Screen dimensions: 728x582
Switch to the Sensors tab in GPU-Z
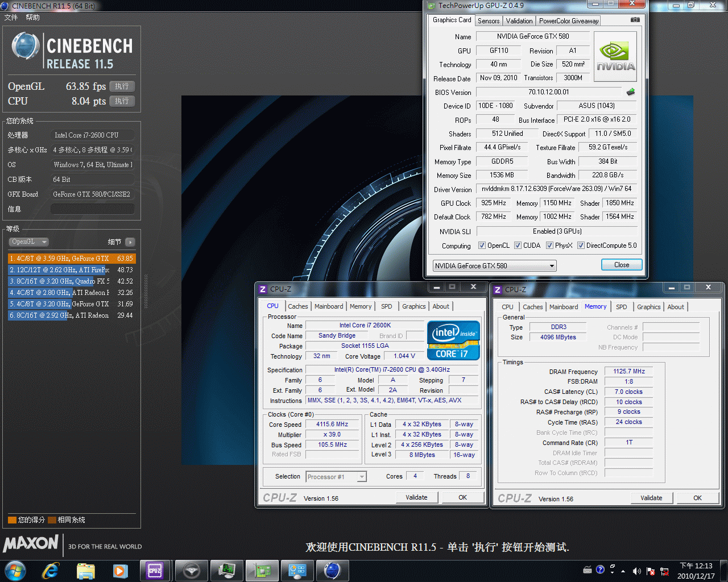click(x=489, y=21)
